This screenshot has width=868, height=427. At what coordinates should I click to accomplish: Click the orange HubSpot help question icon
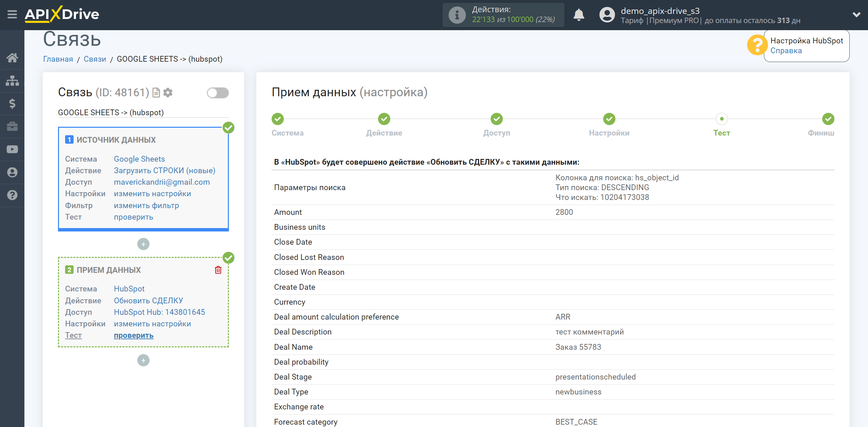[757, 45]
